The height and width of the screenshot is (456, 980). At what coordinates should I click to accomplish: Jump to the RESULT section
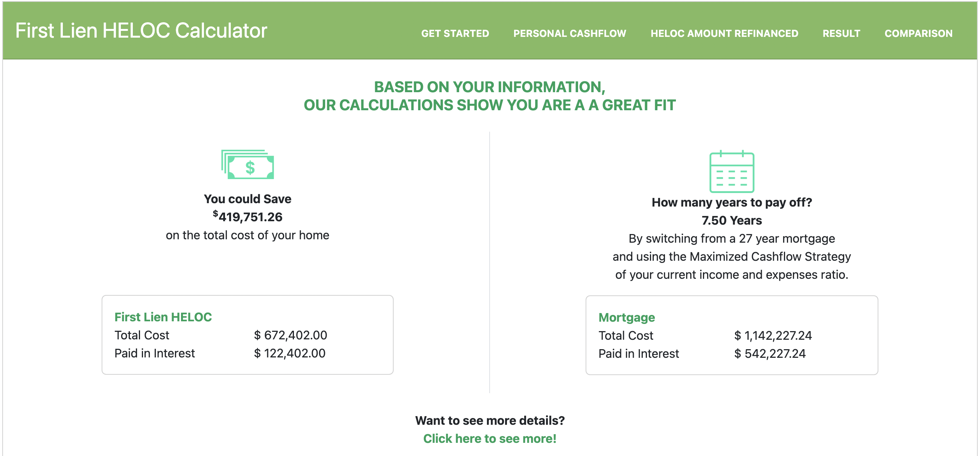point(841,33)
